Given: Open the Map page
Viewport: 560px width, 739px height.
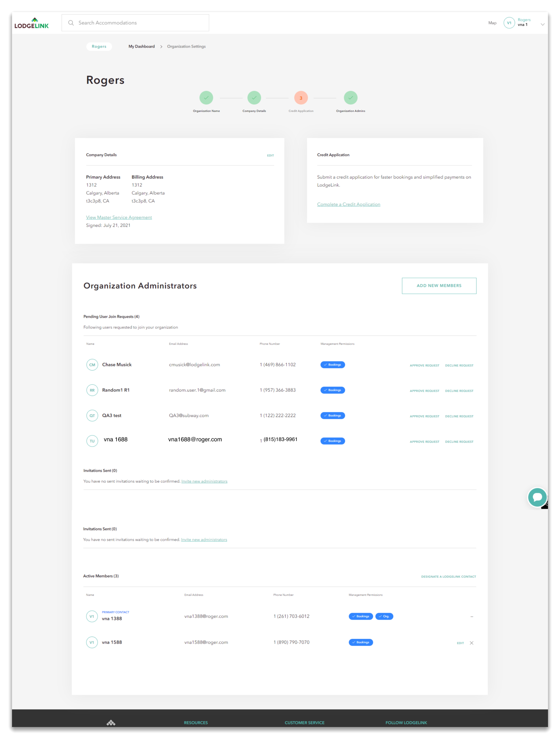Looking at the screenshot, I should (492, 23).
